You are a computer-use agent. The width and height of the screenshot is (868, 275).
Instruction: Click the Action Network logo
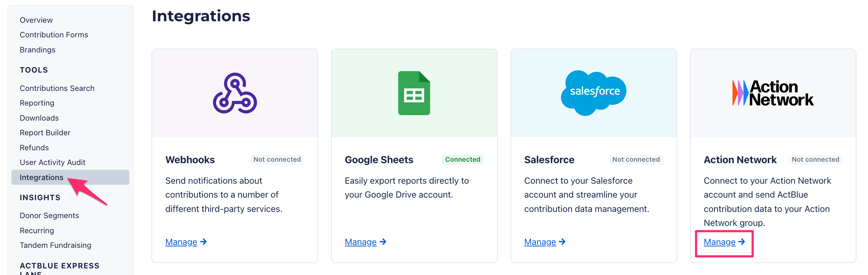[x=773, y=93]
